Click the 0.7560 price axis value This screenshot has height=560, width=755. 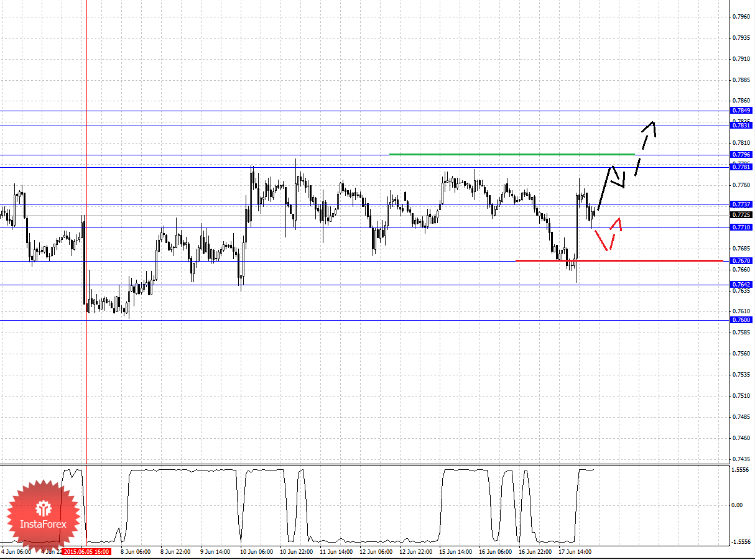tap(741, 353)
